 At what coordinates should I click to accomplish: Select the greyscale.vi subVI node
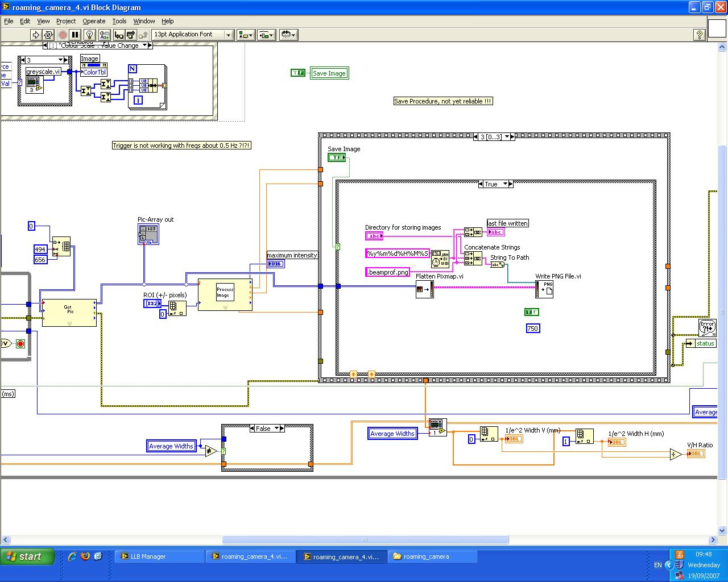35,85
